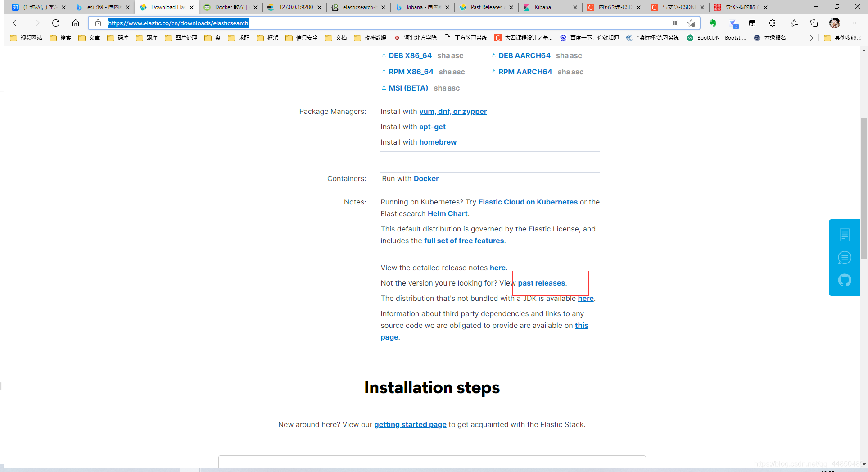Open the browser home page
868x472 pixels.
pyautogui.click(x=76, y=23)
